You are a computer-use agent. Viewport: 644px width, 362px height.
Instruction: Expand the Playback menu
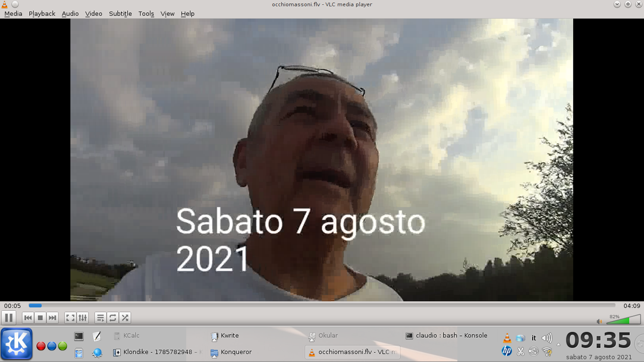click(x=42, y=14)
